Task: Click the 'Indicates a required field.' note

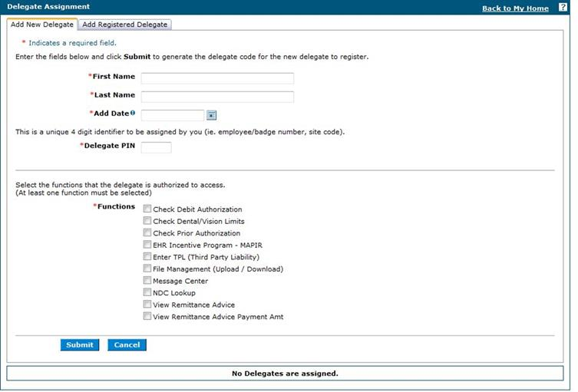Action: click(72, 43)
